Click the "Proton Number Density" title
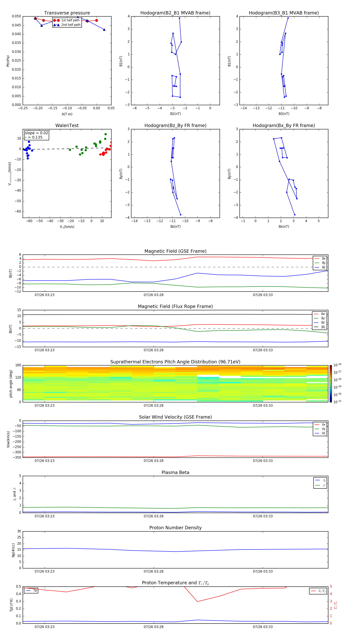351x644 pixels. tap(175, 528)
